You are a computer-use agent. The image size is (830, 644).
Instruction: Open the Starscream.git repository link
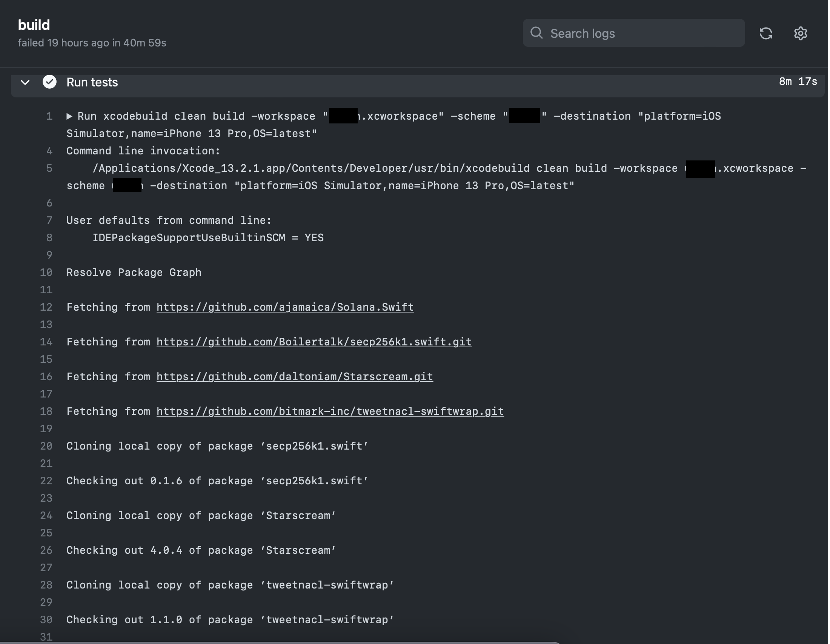pyautogui.click(x=295, y=377)
